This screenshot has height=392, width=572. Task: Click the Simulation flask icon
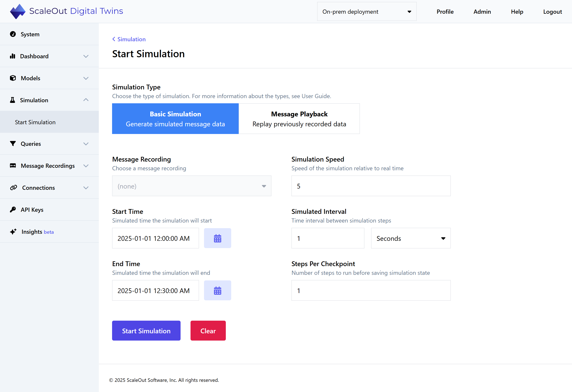[x=12, y=100]
